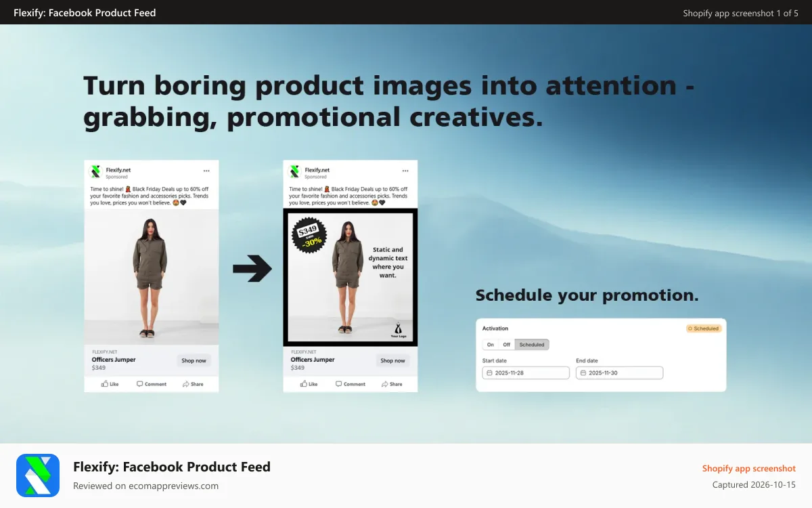Open three-dot menu on right ad
The width and height of the screenshot is (812, 508).
coord(405,171)
